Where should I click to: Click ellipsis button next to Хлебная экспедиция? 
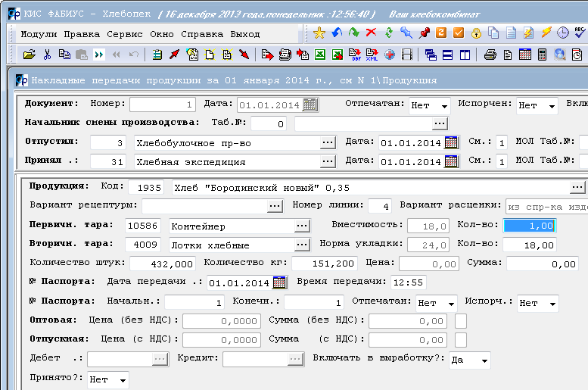pyautogui.click(x=328, y=161)
